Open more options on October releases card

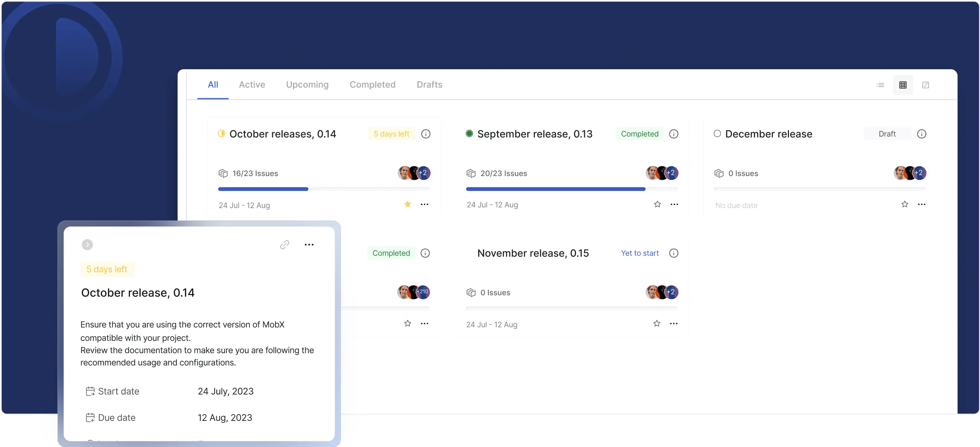click(424, 204)
